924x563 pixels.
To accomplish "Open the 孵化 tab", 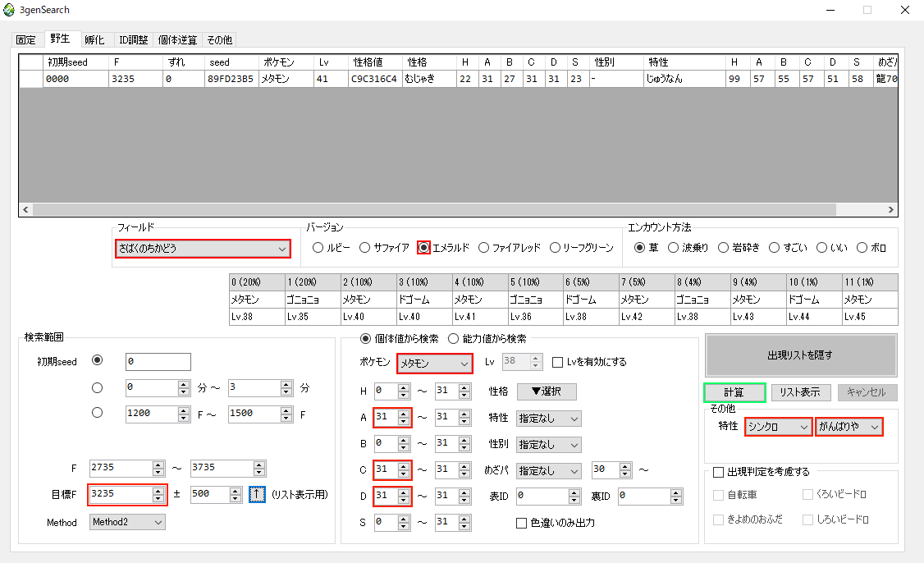I will point(94,39).
